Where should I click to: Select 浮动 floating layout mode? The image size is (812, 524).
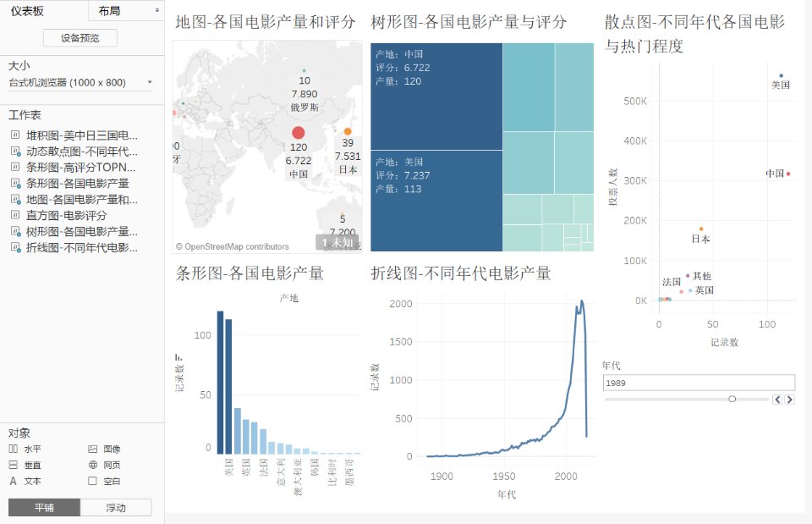click(x=116, y=507)
